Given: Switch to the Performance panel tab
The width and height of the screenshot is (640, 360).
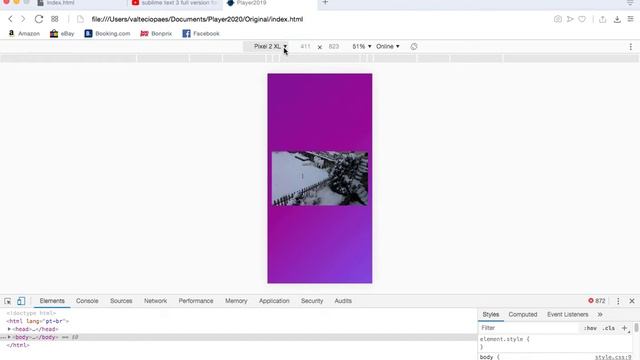Looking at the screenshot, I should pyautogui.click(x=196, y=301).
